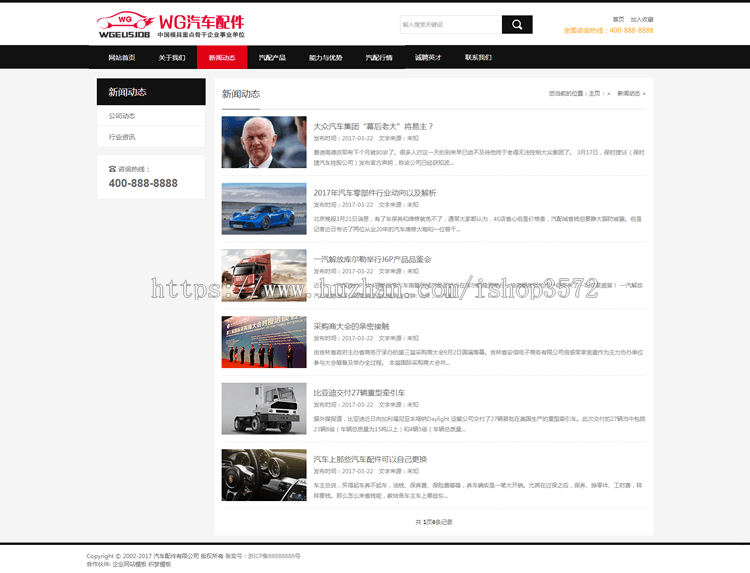Image resolution: width=750 pixels, height=573 pixels.
Task: Click the search magnifier button
Action: pos(517,24)
